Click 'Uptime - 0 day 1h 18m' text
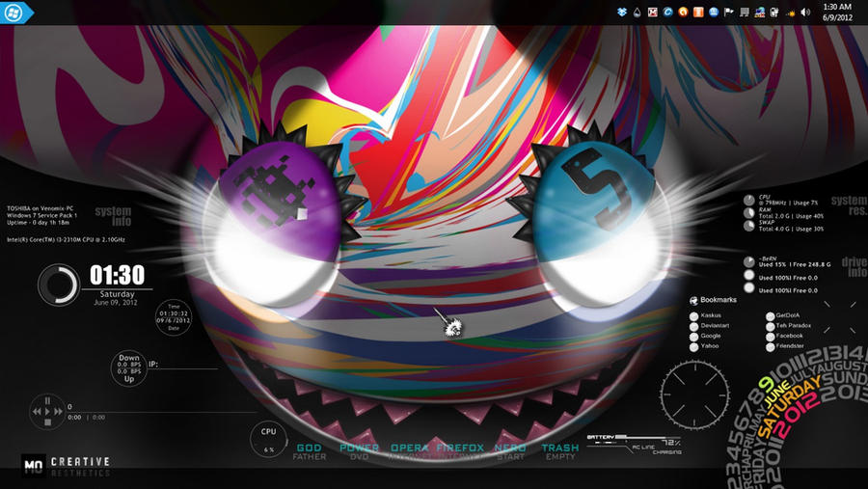Image resolution: width=868 pixels, height=489 pixels. pos(38,222)
